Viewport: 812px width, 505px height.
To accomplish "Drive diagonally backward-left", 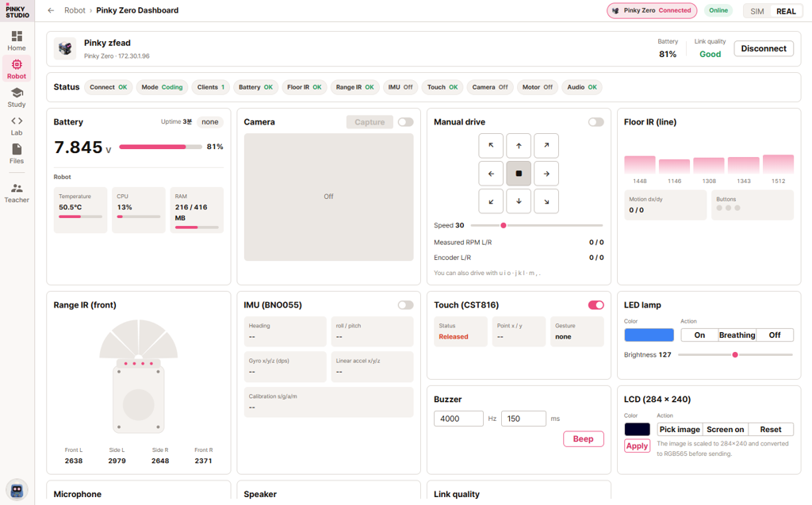I will pos(491,201).
